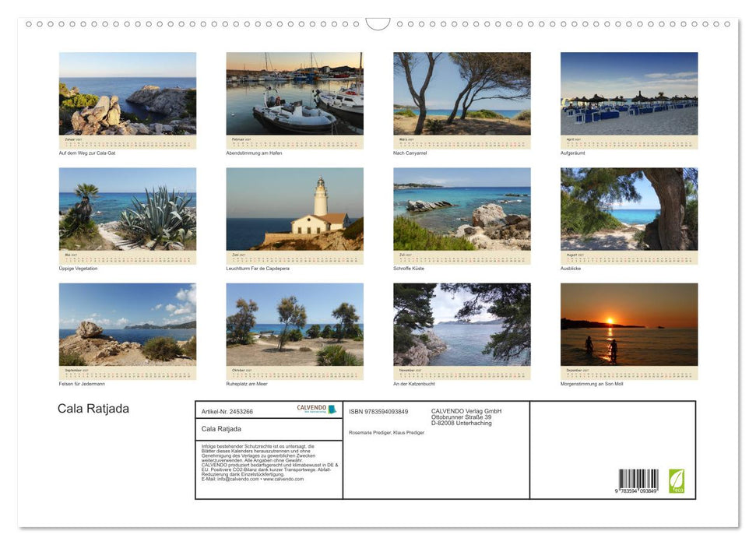Click the lighthouse 'Far de Capdepera' photo
The image size is (756, 545).
coord(294,209)
